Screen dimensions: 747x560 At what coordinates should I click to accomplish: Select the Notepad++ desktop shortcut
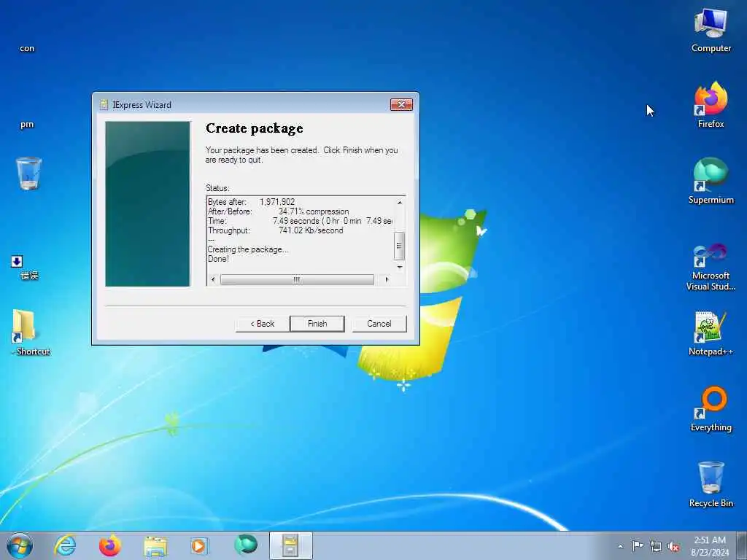pyautogui.click(x=711, y=333)
